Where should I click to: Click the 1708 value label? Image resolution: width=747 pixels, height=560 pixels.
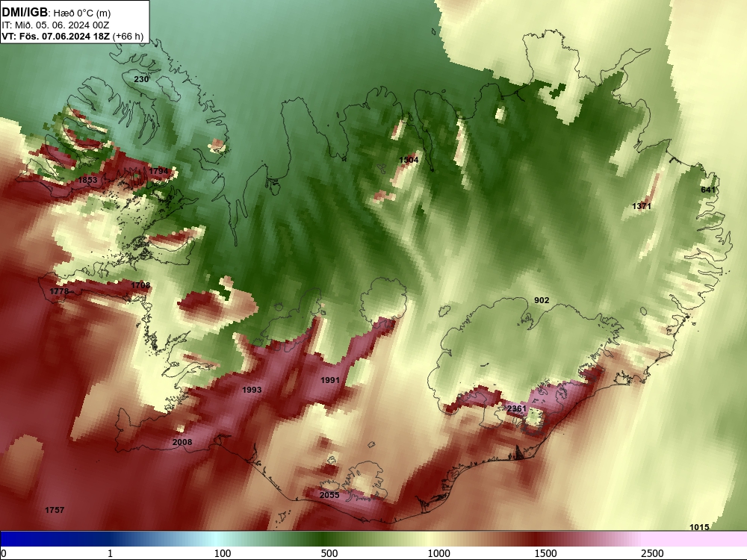click(140, 285)
